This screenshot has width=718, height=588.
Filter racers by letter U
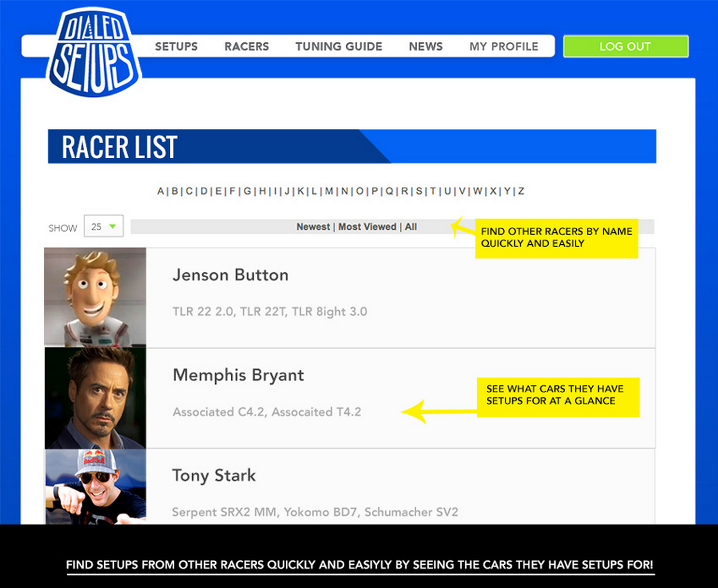[x=447, y=191]
